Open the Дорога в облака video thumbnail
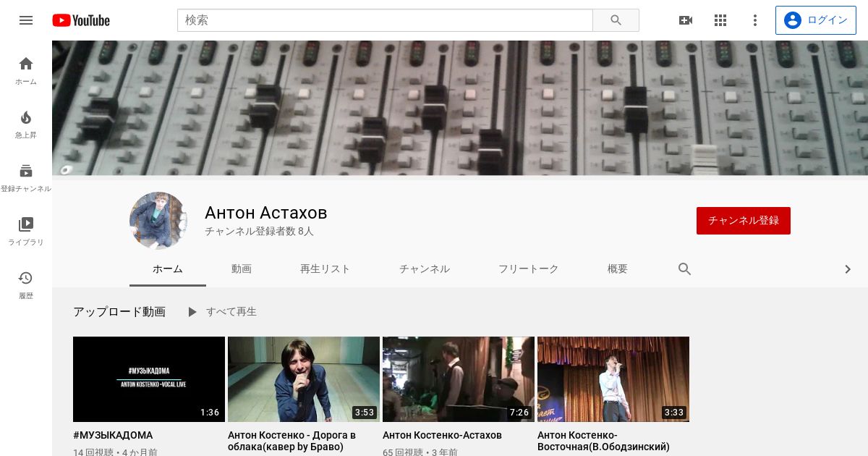868x456 pixels. tap(304, 379)
